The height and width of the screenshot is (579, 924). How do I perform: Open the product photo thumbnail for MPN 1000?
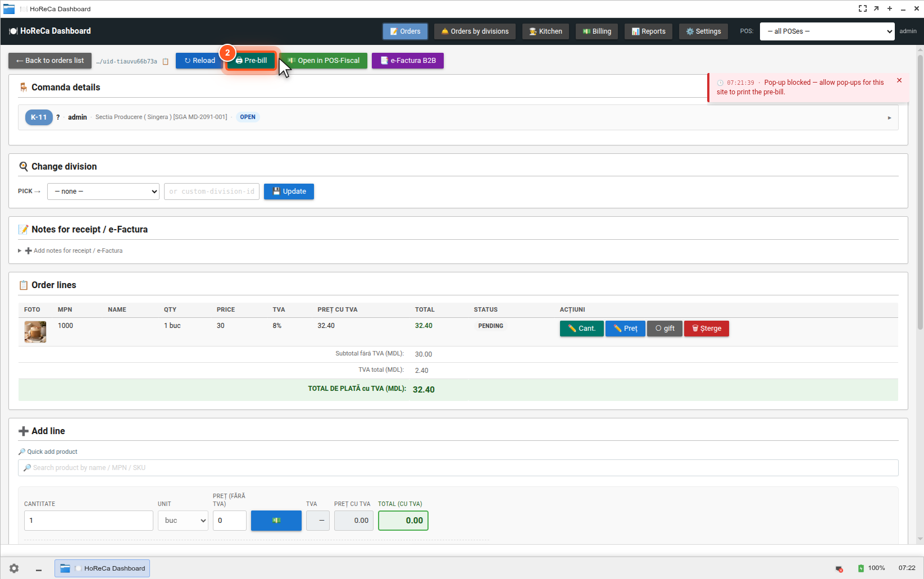(35, 332)
